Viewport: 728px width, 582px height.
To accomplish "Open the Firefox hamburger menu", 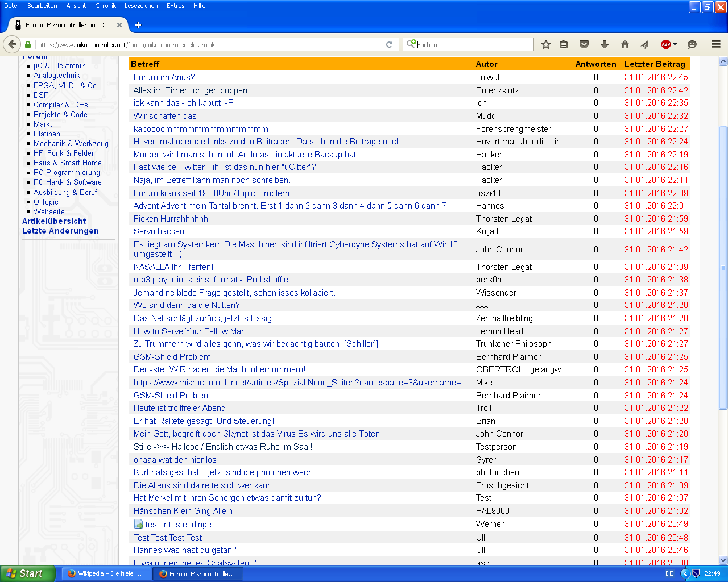I will click(x=716, y=44).
